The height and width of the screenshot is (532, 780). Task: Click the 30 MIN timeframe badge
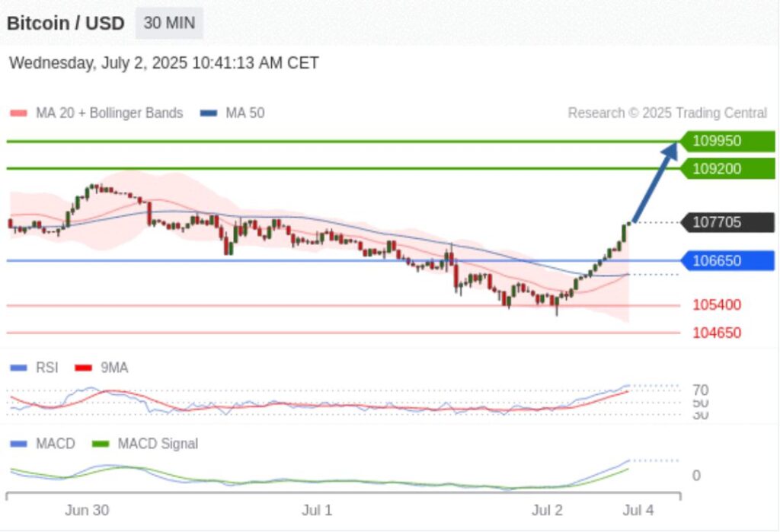click(169, 23)
